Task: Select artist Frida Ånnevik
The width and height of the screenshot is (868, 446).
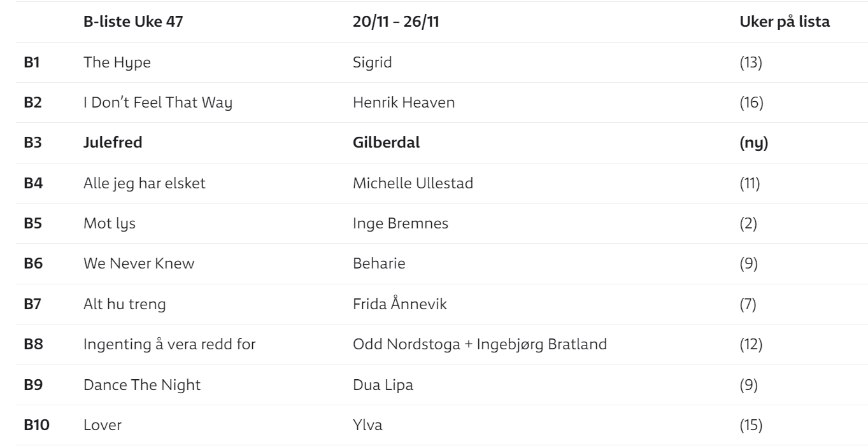Action: pos(399,304)
